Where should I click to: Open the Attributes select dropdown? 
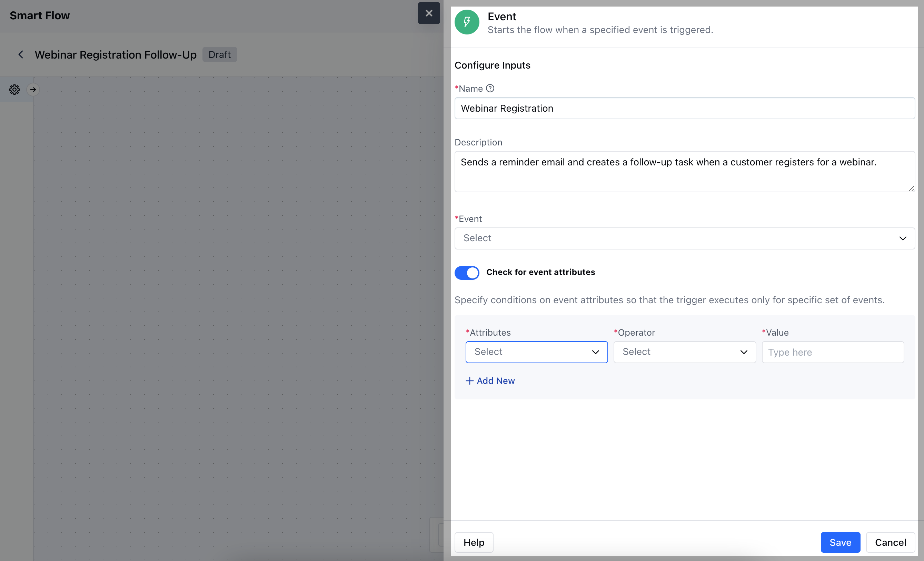pos(536,352)
